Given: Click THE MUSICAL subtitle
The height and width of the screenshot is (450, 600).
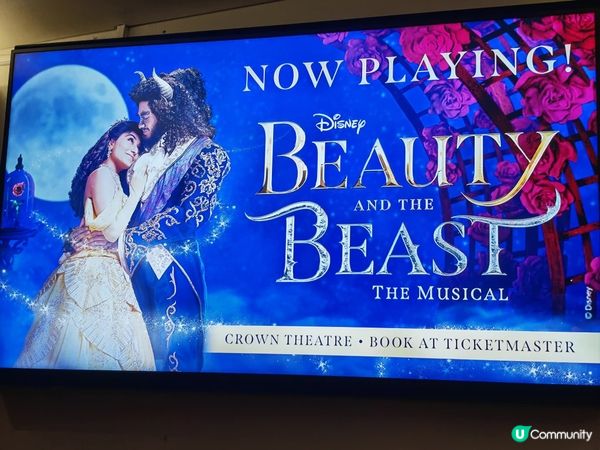Looking at the screenshot, I should point(441,293).
